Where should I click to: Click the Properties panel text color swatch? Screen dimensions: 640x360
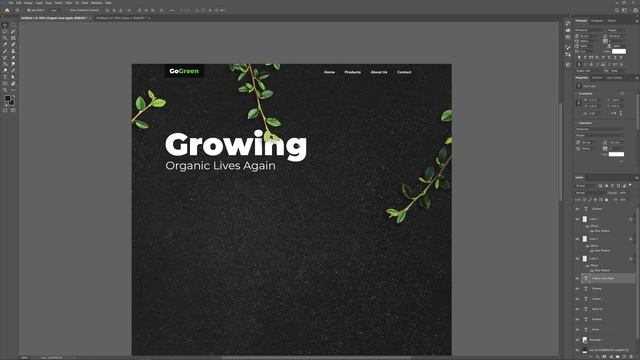[616, 154]
